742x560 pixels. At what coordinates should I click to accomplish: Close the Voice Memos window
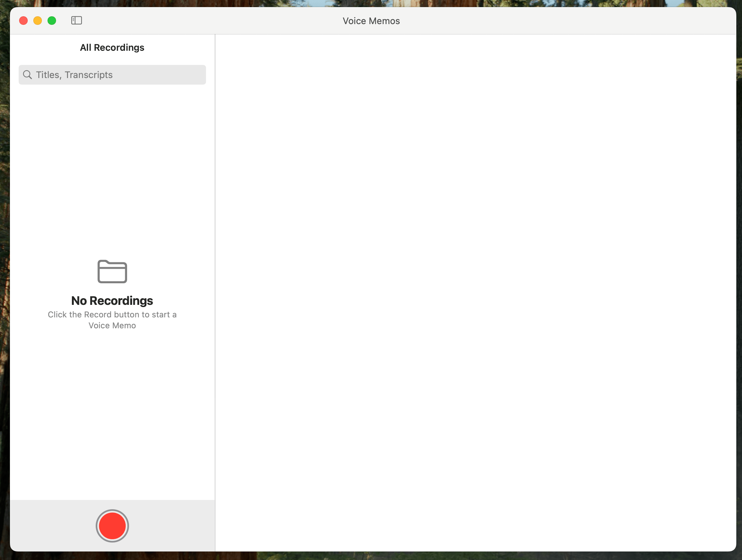coord(23,20)
